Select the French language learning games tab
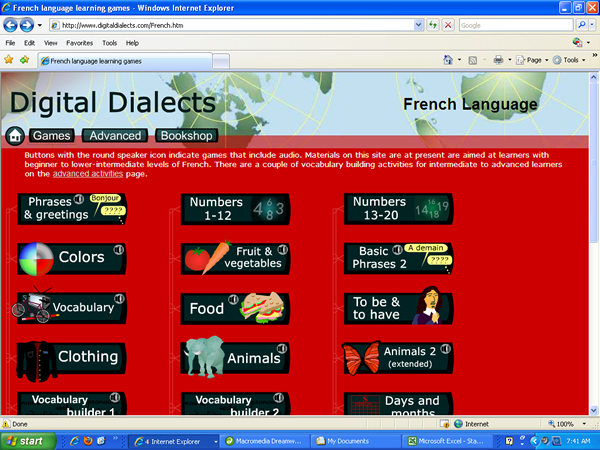Screen dimensions: 600x450 point(125,61)
